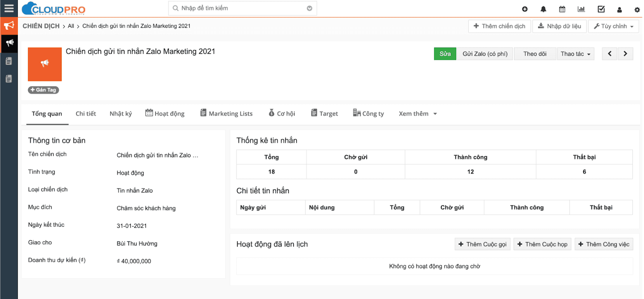Switch to the Chi tiết tab
This screenshot has width=644, height=299.
(86, 113)
